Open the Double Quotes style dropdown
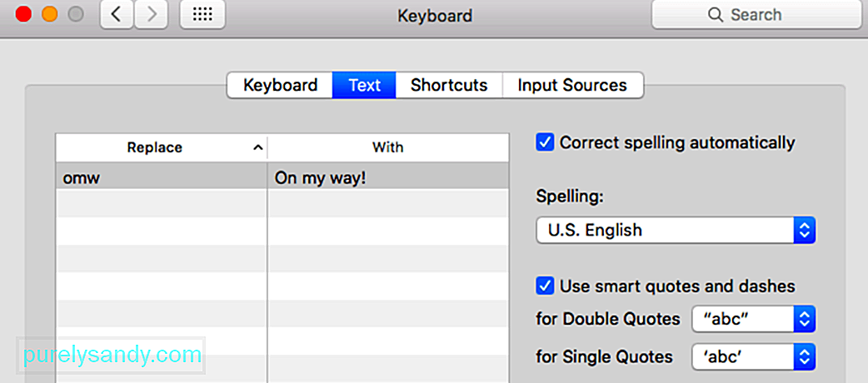 click(754, 319)
